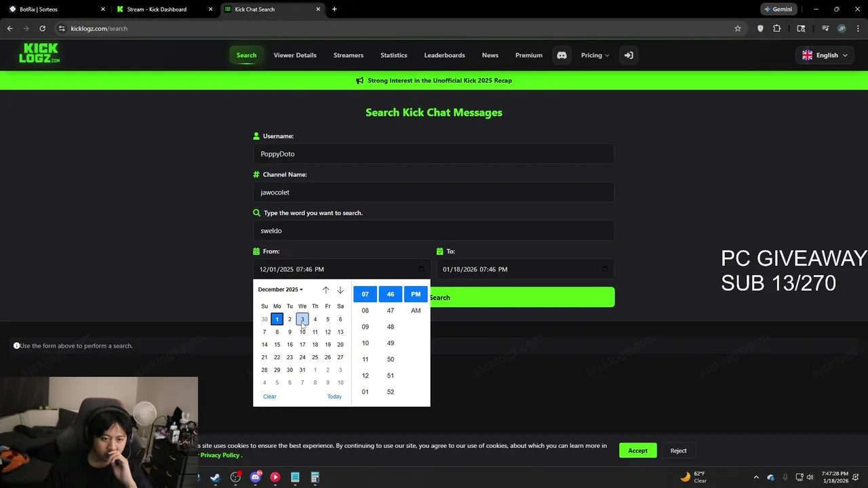The height and width of the screenshot is (488, 868).
Task: Open the Privacy Policy link
Action: click(220, 455)
